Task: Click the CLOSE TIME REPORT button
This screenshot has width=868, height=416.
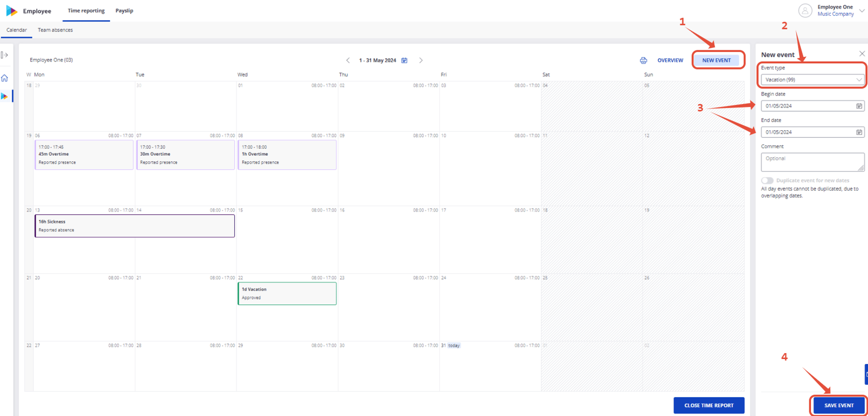Action: [x=709, y=405]
